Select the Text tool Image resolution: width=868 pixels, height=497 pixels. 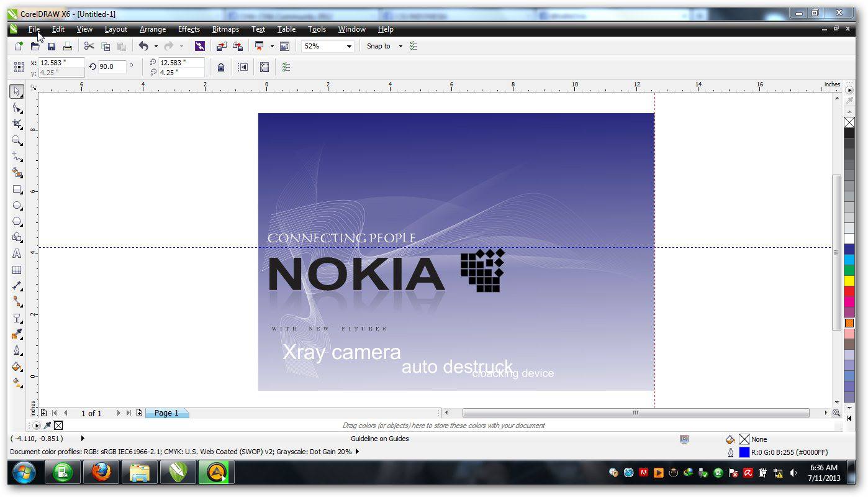[x=17, y=253]
